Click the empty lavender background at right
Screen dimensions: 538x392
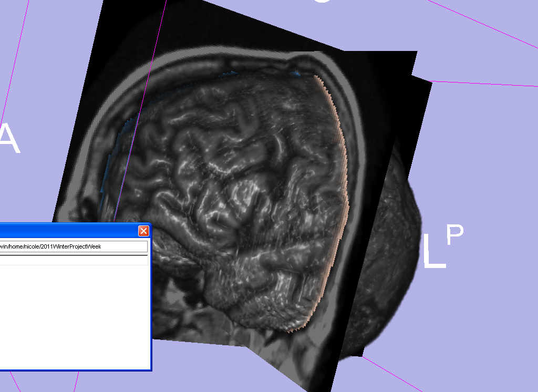[x=483, y=158]
